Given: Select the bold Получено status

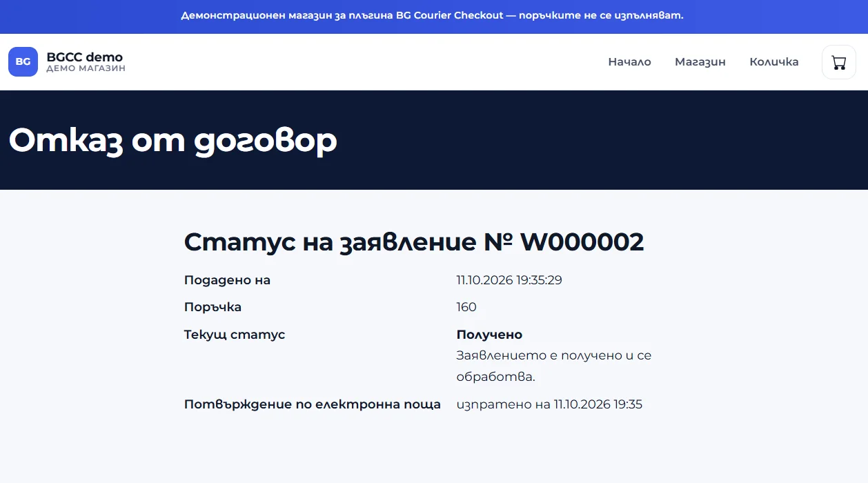Looking at the screenshot, I should [x=489, y=335].
